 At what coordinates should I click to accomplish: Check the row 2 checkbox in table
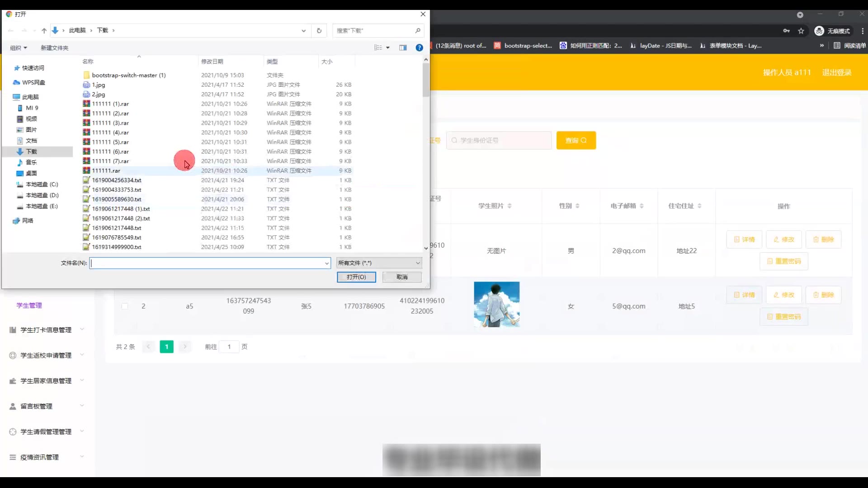[125, 306]
